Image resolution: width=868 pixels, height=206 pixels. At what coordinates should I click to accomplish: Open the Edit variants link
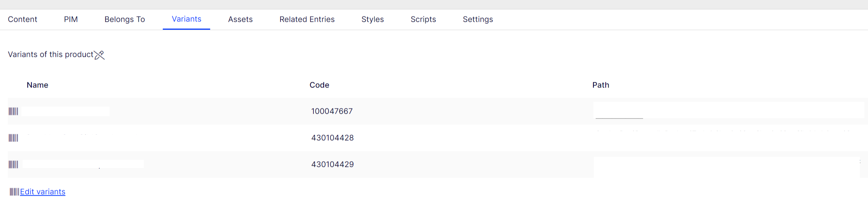click(x=43, y=192)
